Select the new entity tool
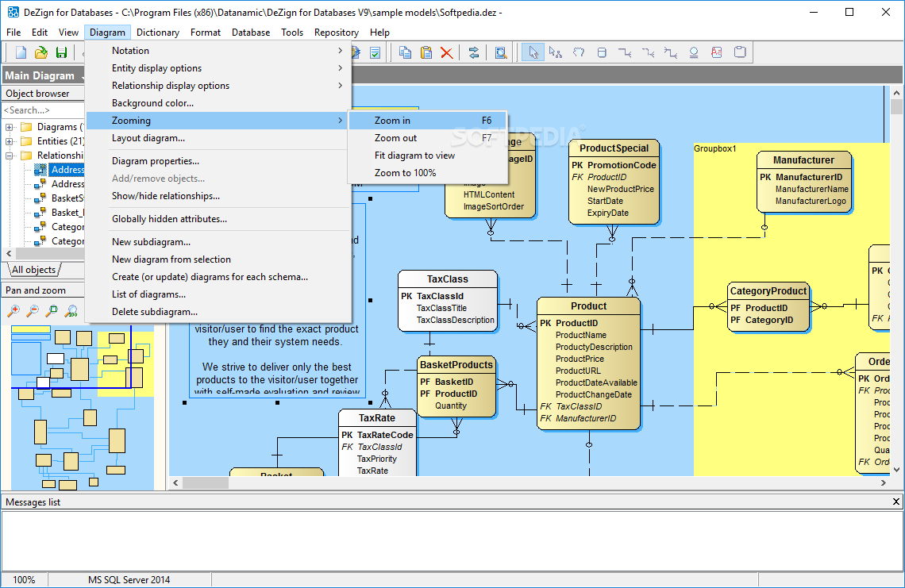The height and width of the screenshot is (588, 905). [602, 52]
